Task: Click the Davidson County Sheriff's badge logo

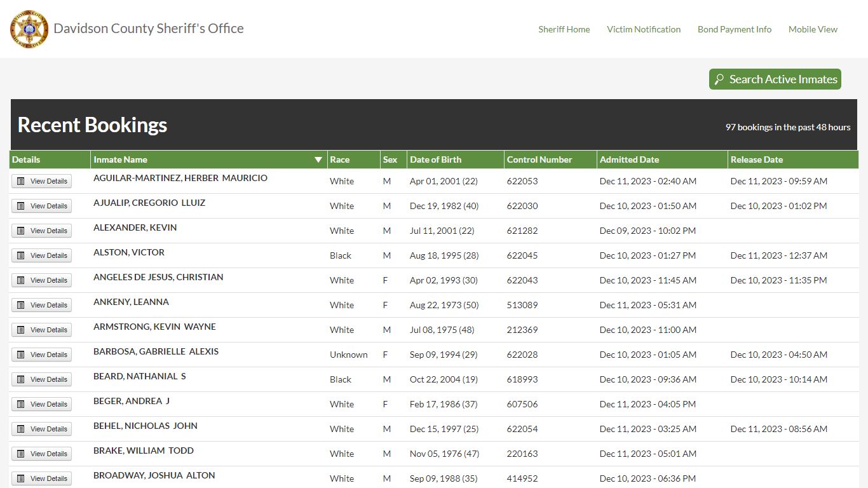Action: tap(29, 29)
